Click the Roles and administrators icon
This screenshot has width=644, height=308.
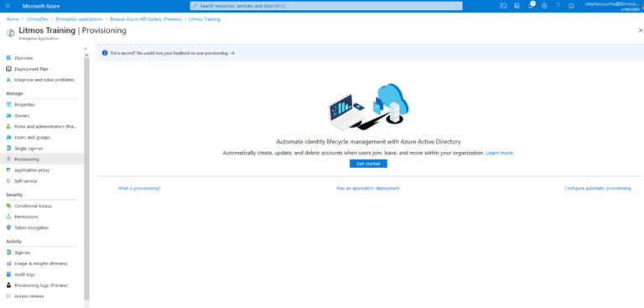(8, 127)
